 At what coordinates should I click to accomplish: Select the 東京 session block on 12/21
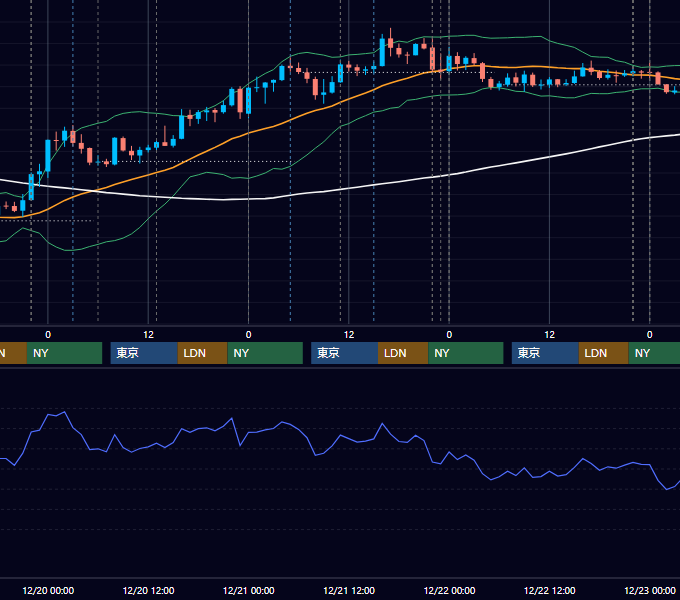(345, 353)
